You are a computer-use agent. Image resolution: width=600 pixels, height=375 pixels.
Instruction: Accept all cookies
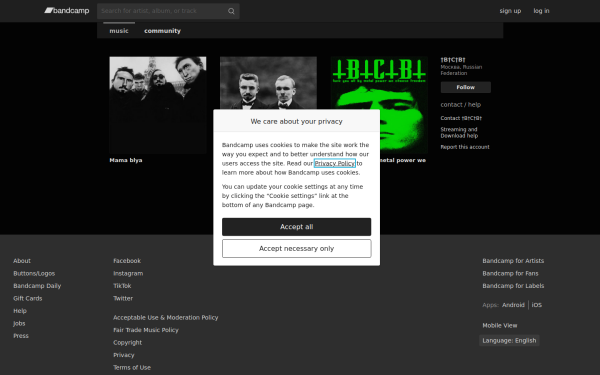point(297,227)
